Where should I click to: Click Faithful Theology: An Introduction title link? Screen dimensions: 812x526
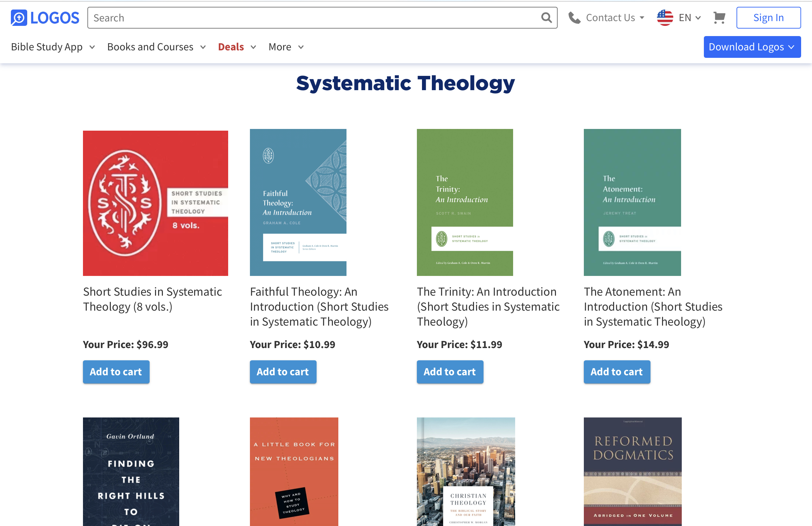tap(319, 307)
